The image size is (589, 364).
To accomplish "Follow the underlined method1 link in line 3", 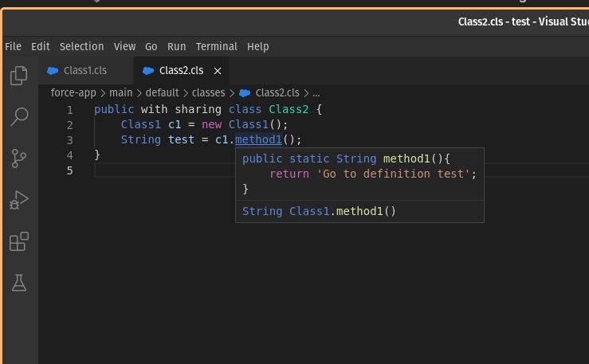I will click(258, 139).
